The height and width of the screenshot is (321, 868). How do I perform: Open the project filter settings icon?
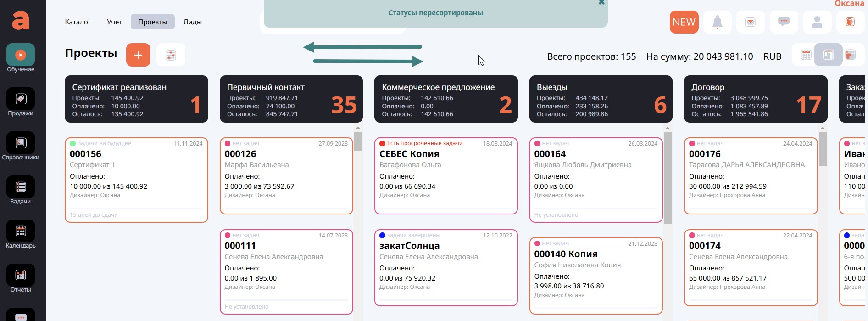click(171, 55)
